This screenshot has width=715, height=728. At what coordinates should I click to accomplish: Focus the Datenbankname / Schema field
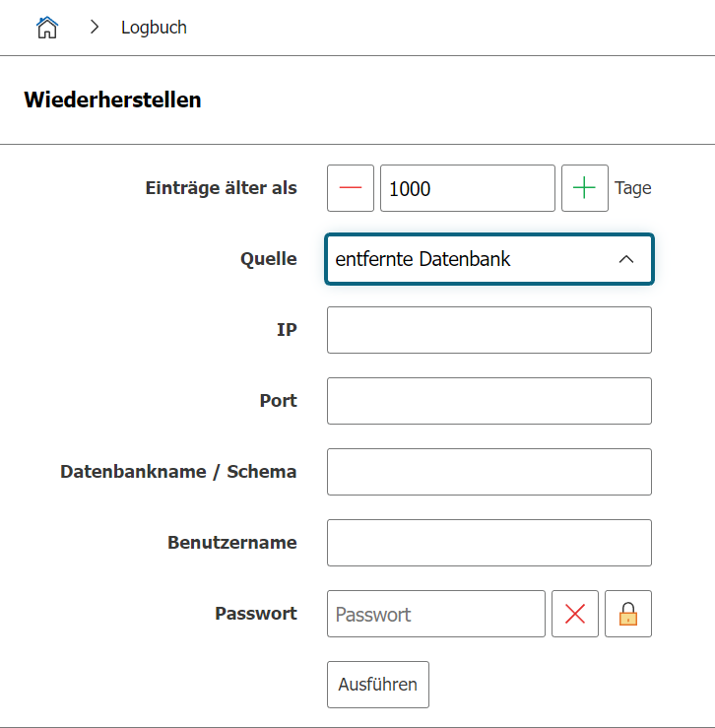pos(489,472)
